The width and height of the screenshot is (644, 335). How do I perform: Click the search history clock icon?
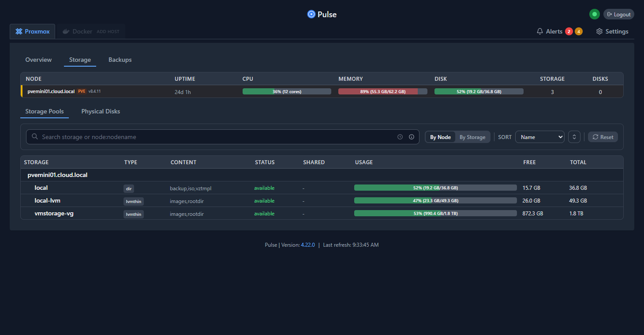(400, 137)
